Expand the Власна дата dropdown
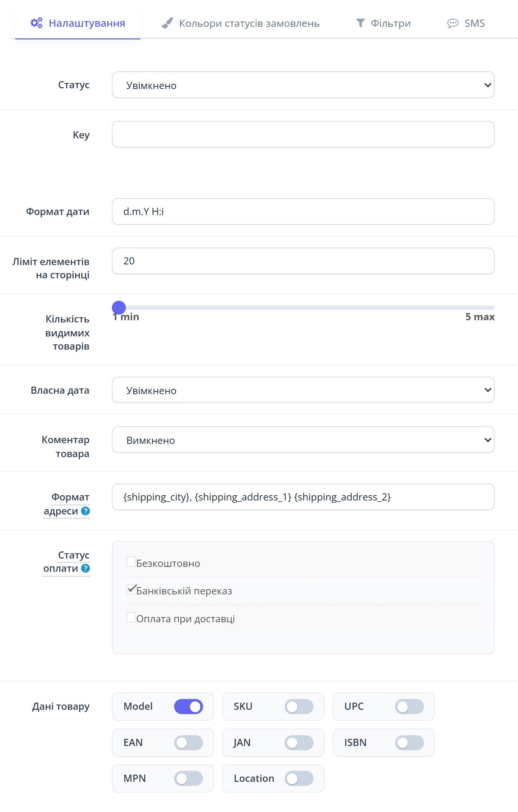Viewport: 518px width, 812px height. (303, 390)
